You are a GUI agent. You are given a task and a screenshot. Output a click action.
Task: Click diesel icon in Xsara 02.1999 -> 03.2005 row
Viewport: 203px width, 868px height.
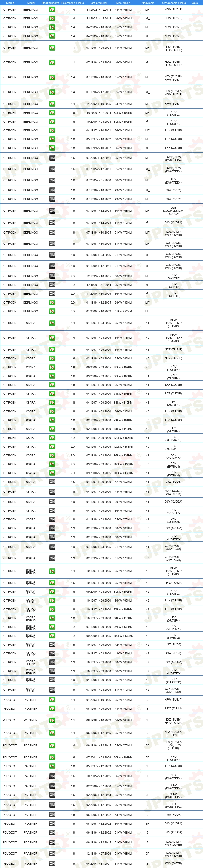click(52, 558)
